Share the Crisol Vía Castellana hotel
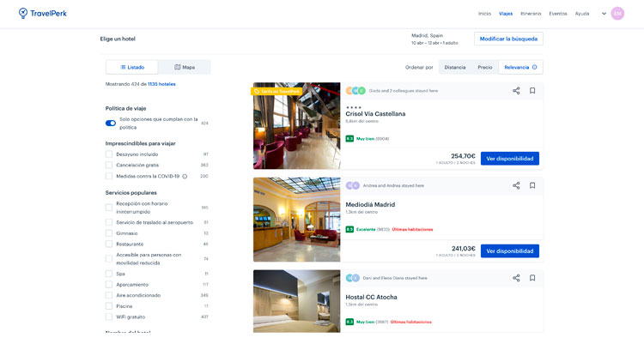 pyautogui.click(x=516, y=91)
